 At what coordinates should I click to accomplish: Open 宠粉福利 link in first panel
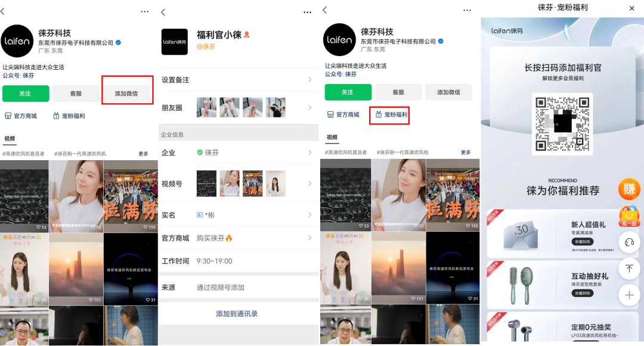coord(69,116)
